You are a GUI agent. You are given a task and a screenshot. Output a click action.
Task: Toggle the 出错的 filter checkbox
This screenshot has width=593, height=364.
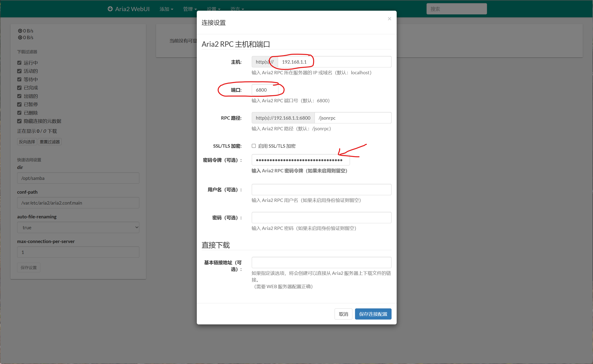[19, 96]
